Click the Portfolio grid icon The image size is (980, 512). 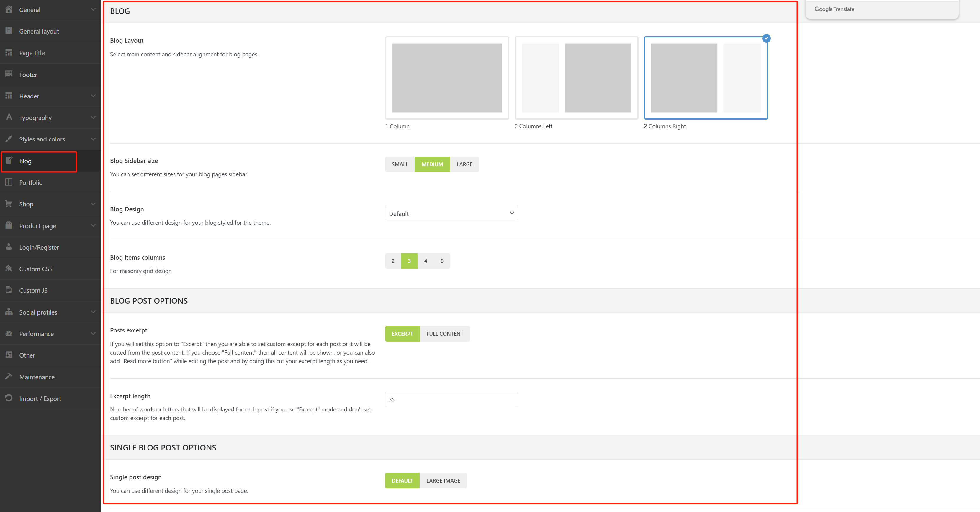coord(9,182)
